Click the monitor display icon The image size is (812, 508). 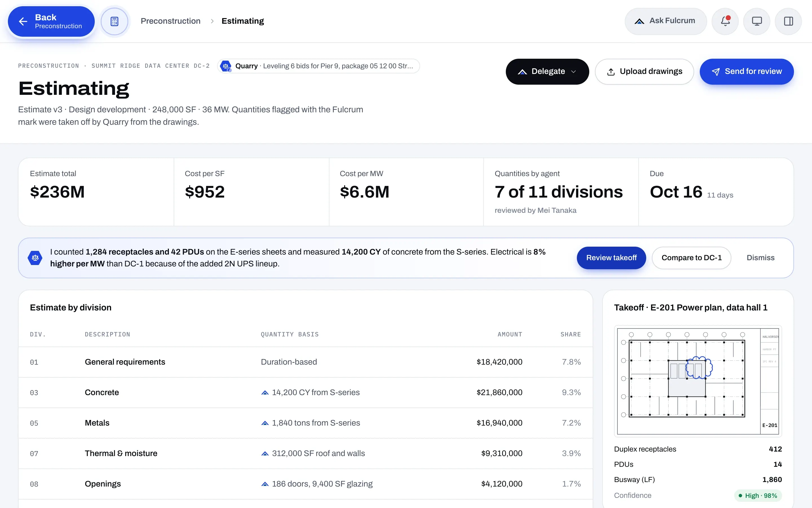tap(757, 21)
